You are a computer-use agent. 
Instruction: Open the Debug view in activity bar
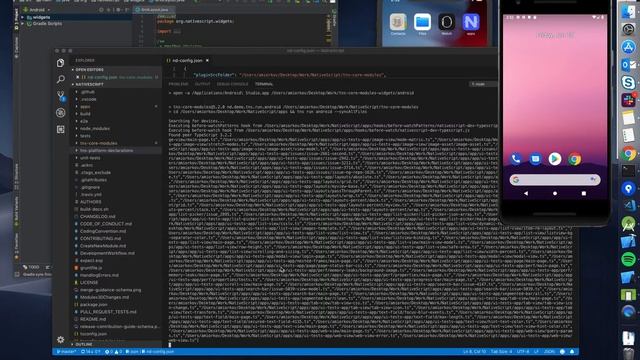pyautogui.click(x=60, y=113)
